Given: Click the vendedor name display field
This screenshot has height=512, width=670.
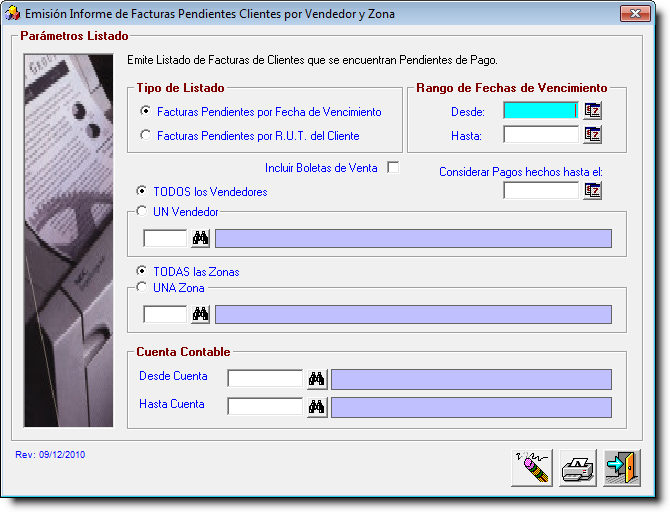Looking at the screenshot, I should [x=413, y=238].
